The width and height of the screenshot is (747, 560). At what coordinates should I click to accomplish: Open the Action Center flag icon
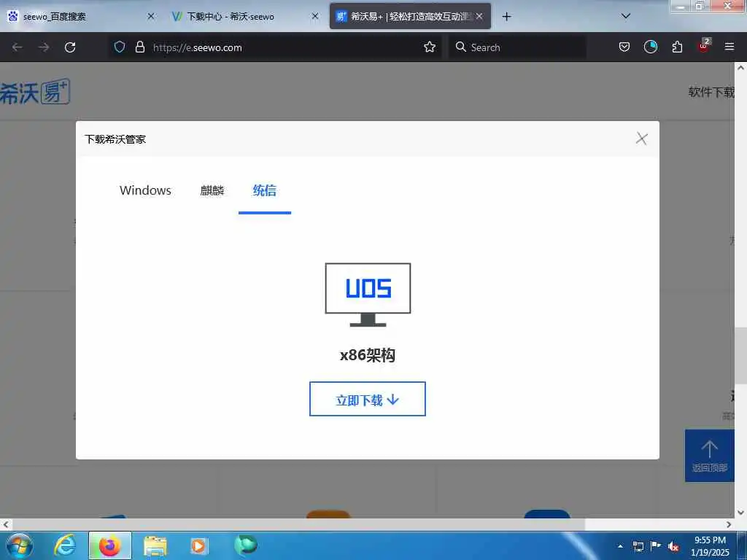tap(656, 546)
